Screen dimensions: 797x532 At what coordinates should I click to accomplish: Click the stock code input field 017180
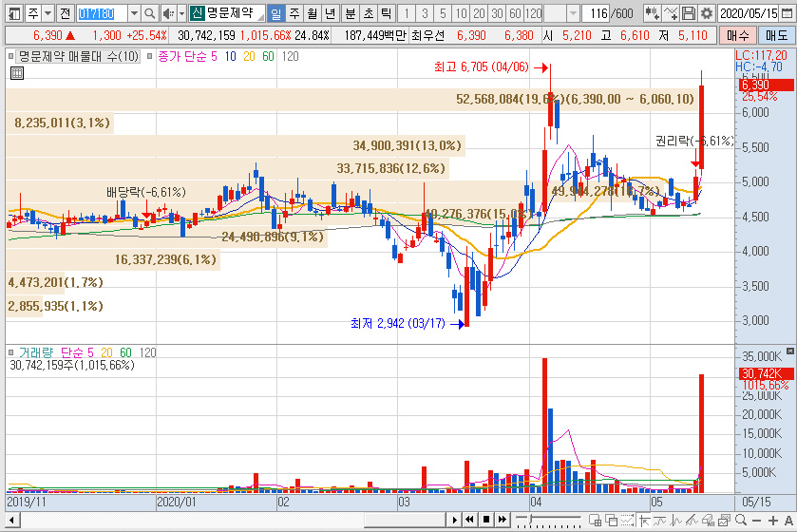tap(103, 13)
